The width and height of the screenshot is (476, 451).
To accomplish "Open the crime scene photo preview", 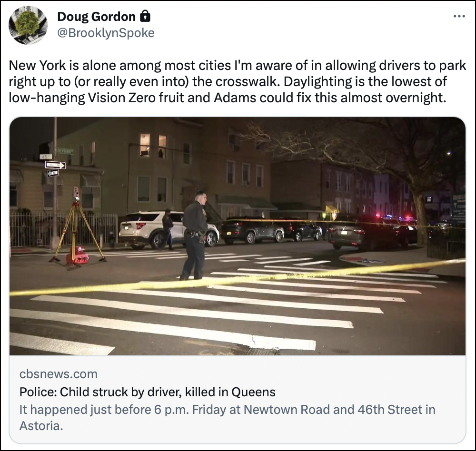I will [238, 236].
